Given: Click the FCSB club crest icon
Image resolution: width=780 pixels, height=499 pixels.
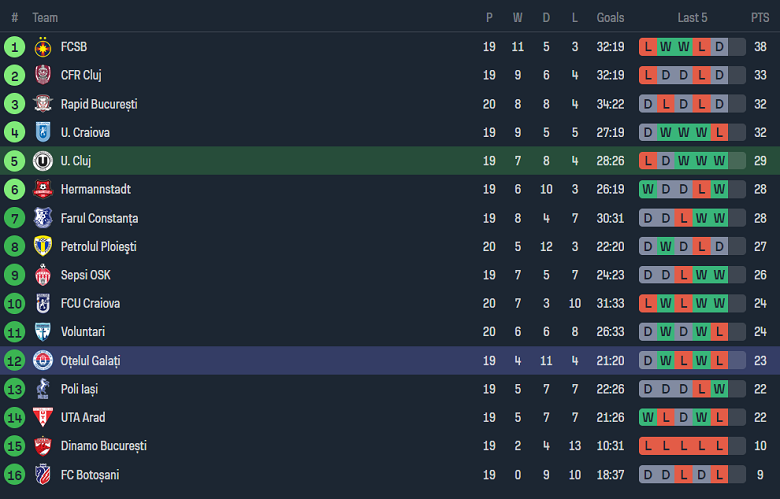Looking at the screenshot, I should (43, 47).
